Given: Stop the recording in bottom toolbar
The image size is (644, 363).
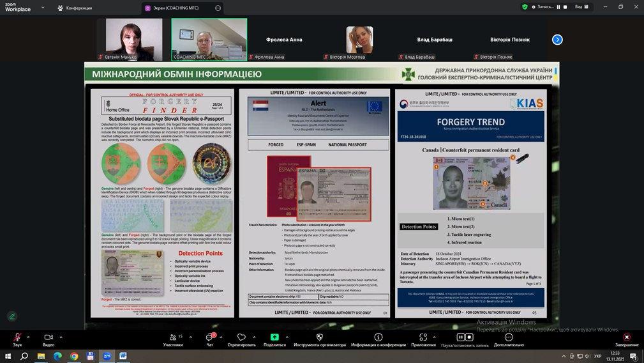Looking at the screenshot, I should click(469, 337).
